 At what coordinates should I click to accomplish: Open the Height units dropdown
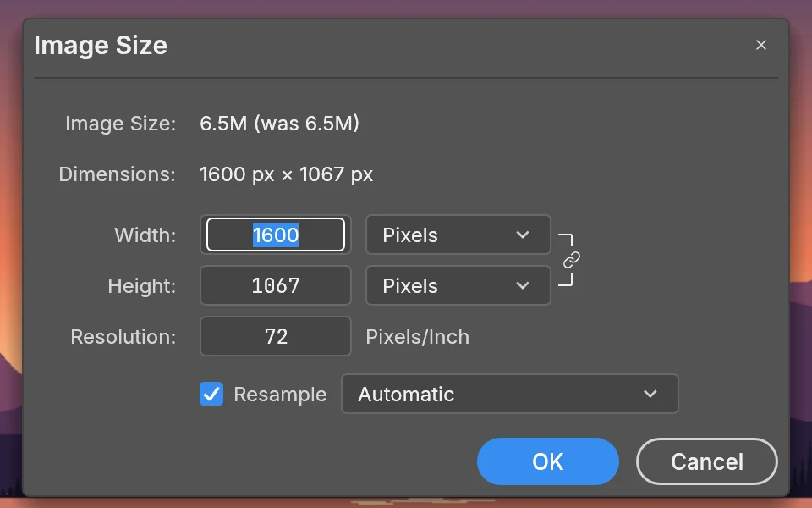458,285
